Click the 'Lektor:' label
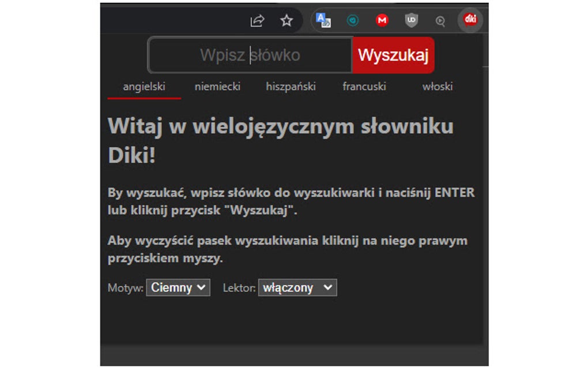This screenshot has height=368, width=588. (x=239, y=288)
